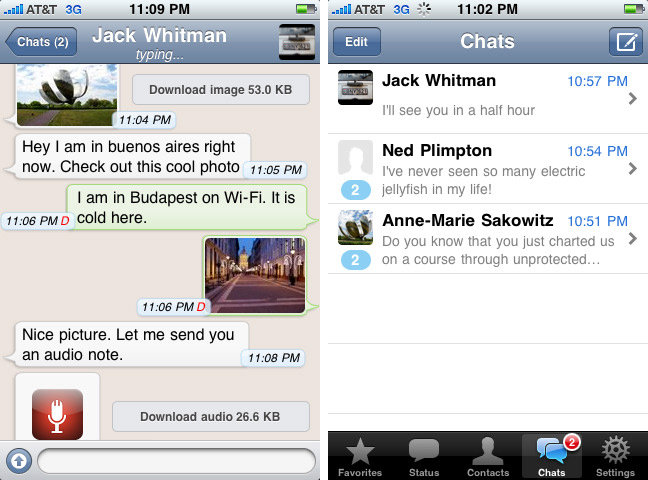Tap 'Nice picture. Let me send you' message
The height and width of the screenshot is (480, 648).
[131, 344]
